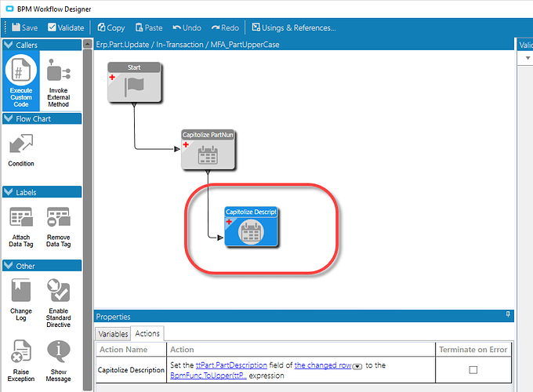Click the Properties panel title
533x392 pixels.
click(x=113, y=317)
